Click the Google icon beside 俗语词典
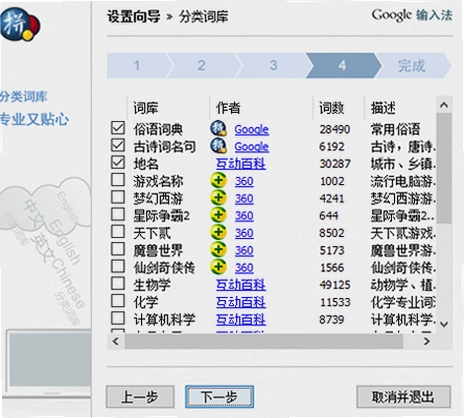Image resolution: width=464 pixels, height=418 pixels. tap(219, 128)
